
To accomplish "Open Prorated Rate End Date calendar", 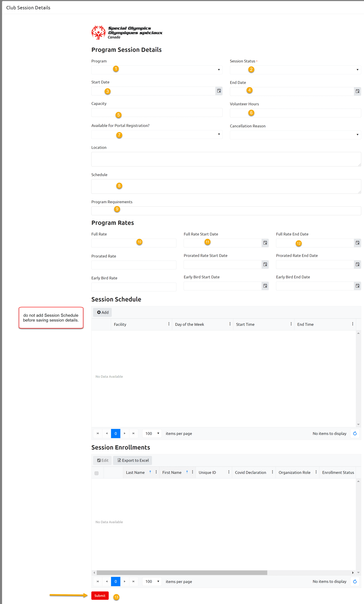I will tap(357, 264).
